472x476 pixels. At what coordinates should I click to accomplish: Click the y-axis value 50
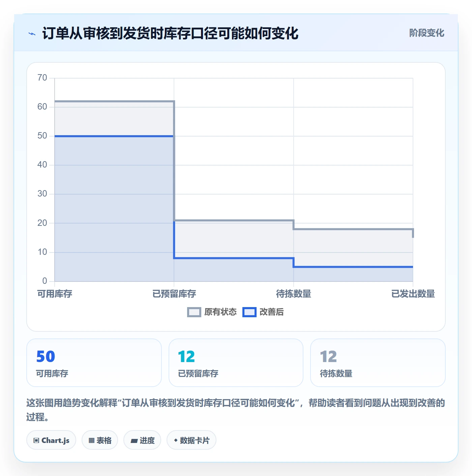coord(42,136)
